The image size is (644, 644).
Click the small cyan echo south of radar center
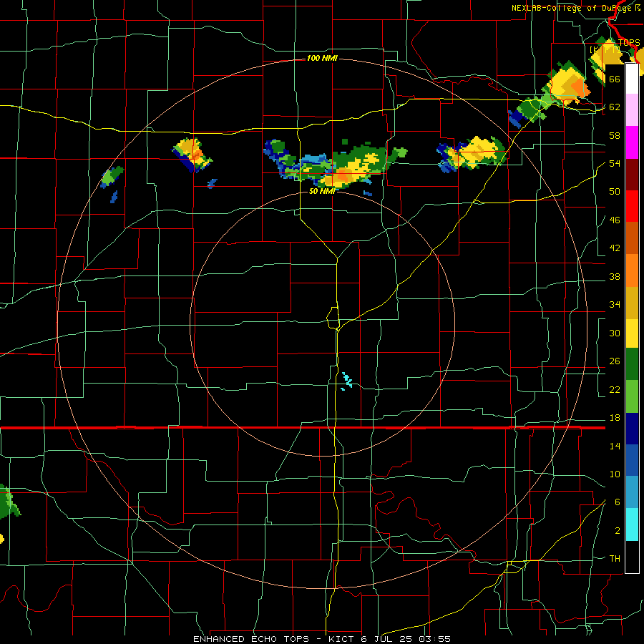tap(346, 381)
